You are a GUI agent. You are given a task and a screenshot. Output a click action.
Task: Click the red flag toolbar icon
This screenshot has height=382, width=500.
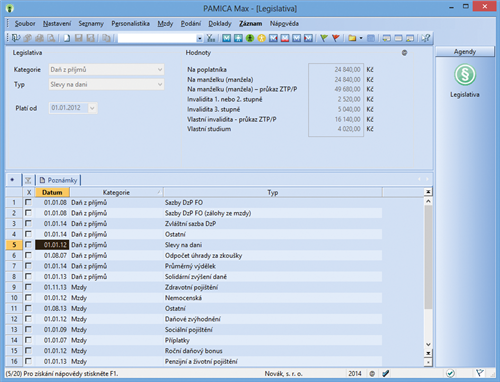point(336,38)
